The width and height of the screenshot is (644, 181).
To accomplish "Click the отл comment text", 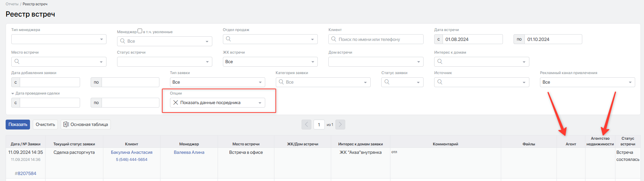I will point(394,152).
